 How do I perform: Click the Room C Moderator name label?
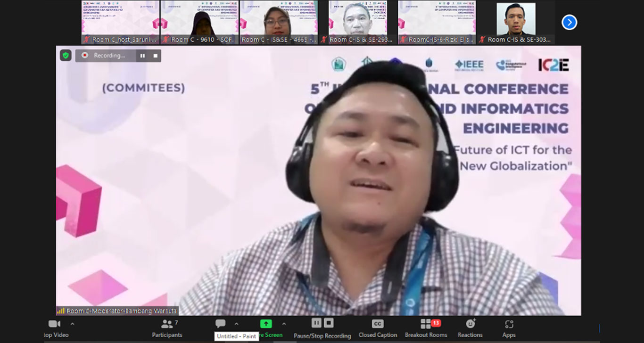click(117, 311)
